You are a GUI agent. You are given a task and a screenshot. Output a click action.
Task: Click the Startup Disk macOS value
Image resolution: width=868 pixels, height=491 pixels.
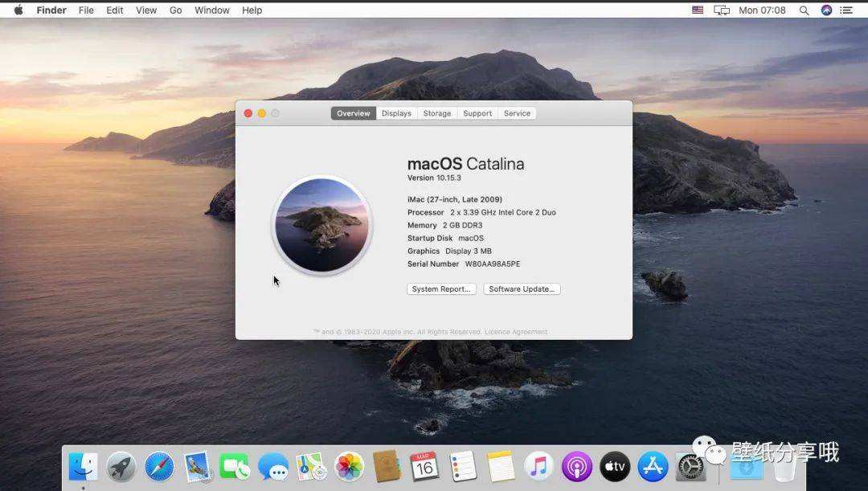[x=470, y=238]
